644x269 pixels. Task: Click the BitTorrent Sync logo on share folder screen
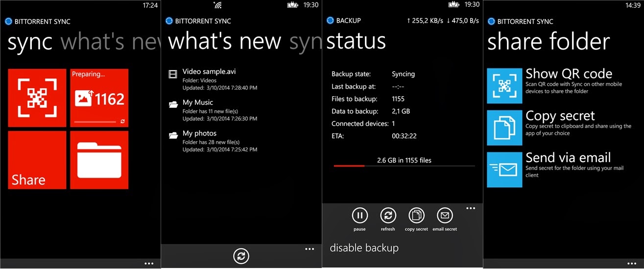(x=491, y=21)
